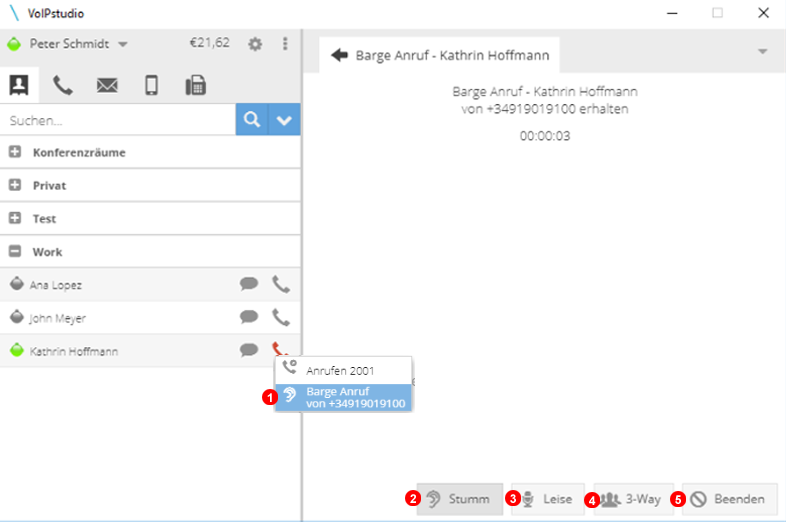Click the 3-Way conference button
This screenshot has width=786, height=528.
tap(634, 499)
